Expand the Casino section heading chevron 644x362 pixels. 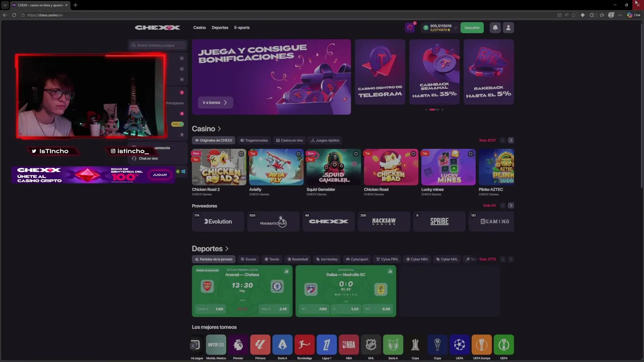tap(219, 129)
